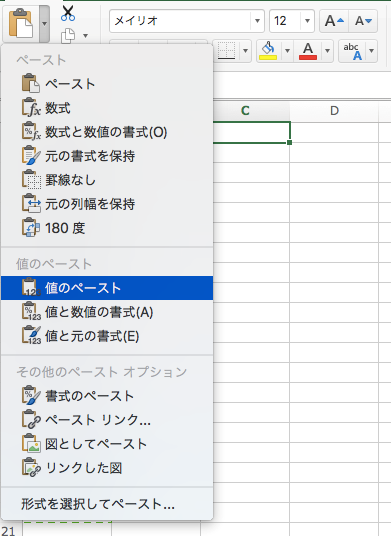391x536 pixels.
Task: Click the Increase Font Size button
Action: pos(334,21)
